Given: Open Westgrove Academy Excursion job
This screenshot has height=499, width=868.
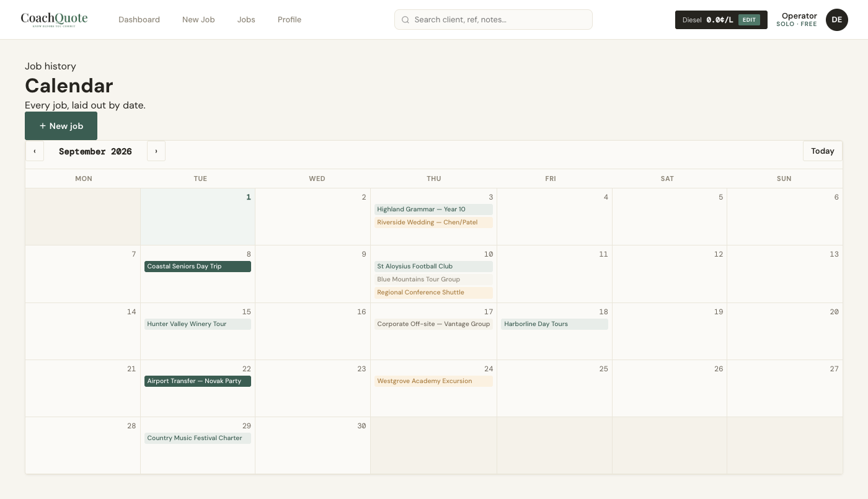Looking at the screenshot, I should (433, 381).
